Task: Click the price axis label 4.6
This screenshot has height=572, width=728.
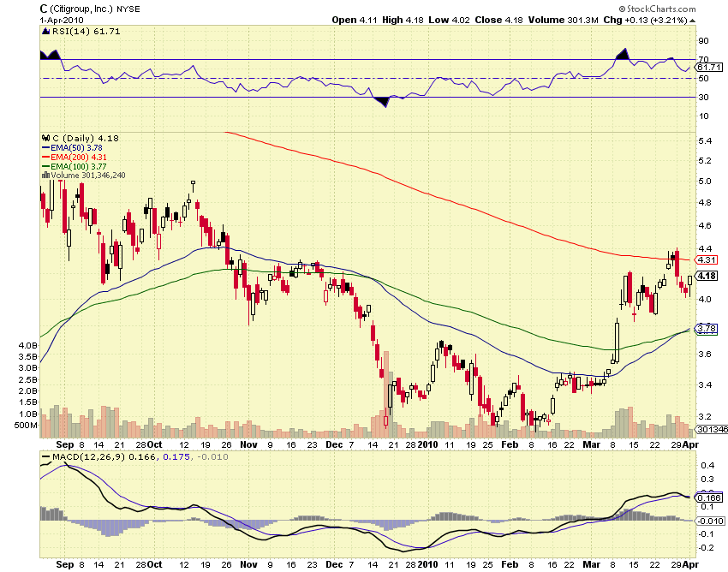Action: [x=704, y=226]
